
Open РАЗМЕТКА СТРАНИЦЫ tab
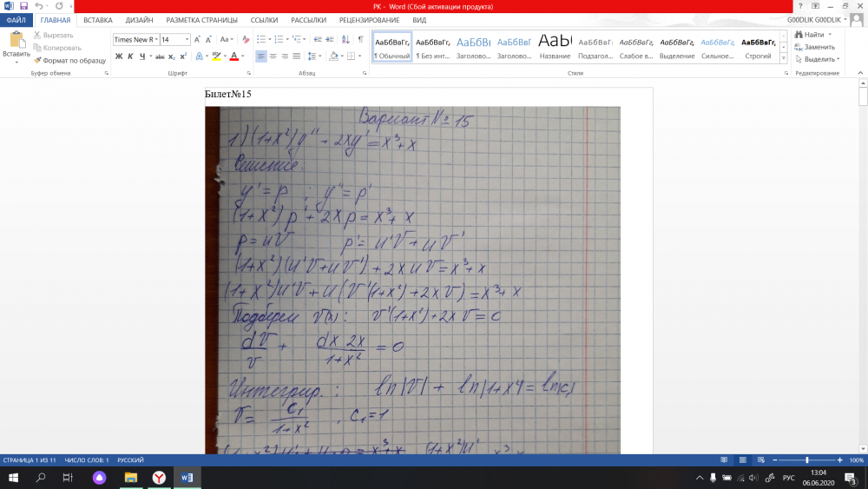click(201, 20)
